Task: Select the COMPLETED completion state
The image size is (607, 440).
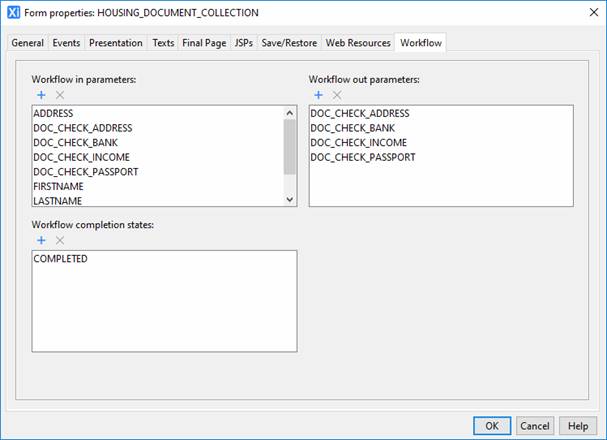Action: pos(61,259)
